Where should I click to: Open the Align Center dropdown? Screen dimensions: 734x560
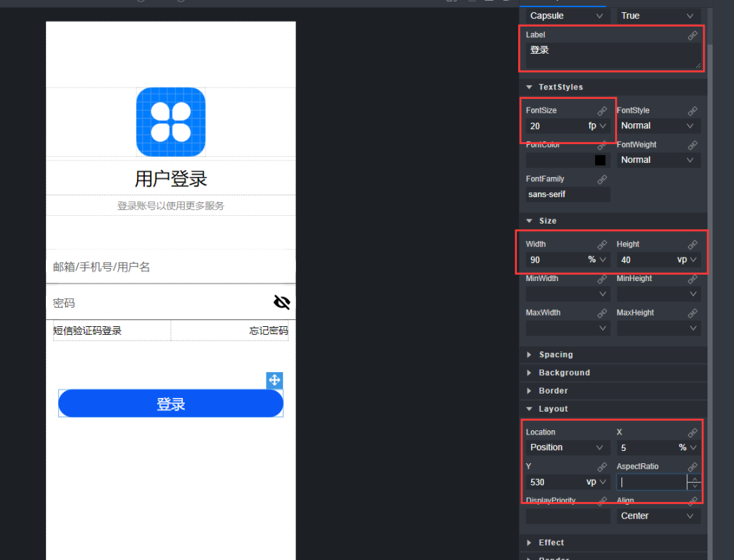click(658, 516)
